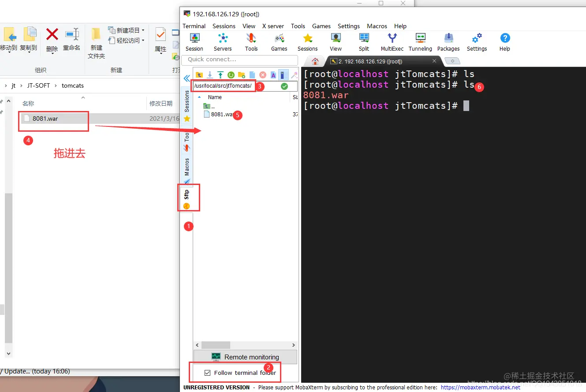Open the Macros menu
This screenshot has height=392, width=586.
click(377, 26)
